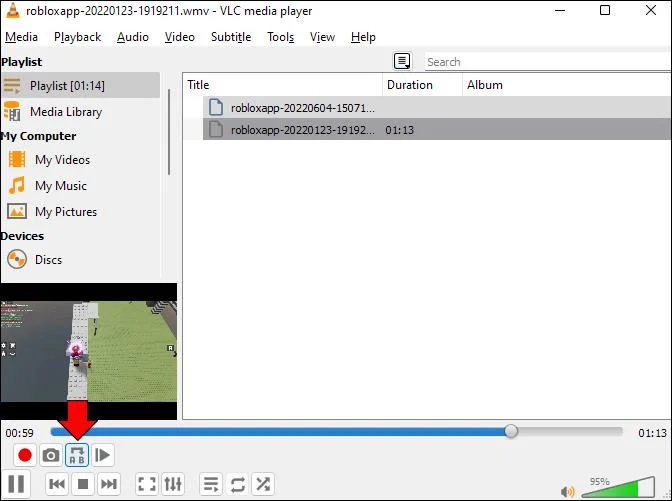
Task: Open extended settings equalizer icon
Action: tap(173, 484)
